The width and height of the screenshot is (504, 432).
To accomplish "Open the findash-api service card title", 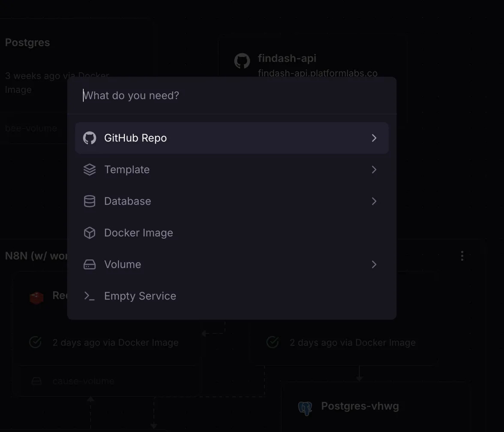I will tap(287, 58).
